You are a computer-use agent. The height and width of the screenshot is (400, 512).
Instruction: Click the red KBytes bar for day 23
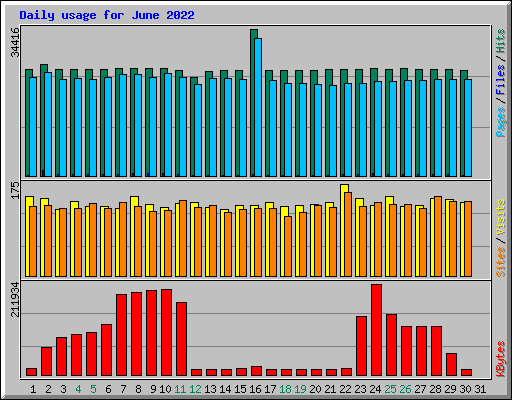coord(361,346)
